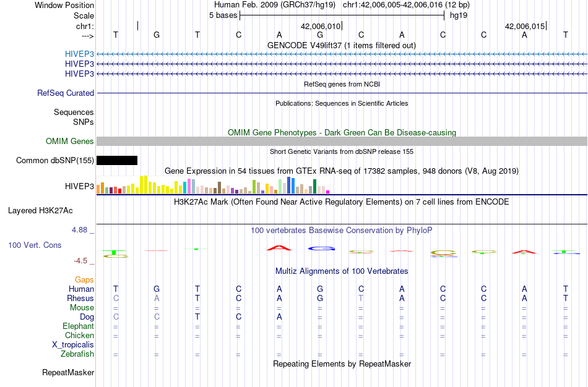
Task: Click the 'RefSeq genes from NCBI' track title
Action: click(x=342, y=84)
